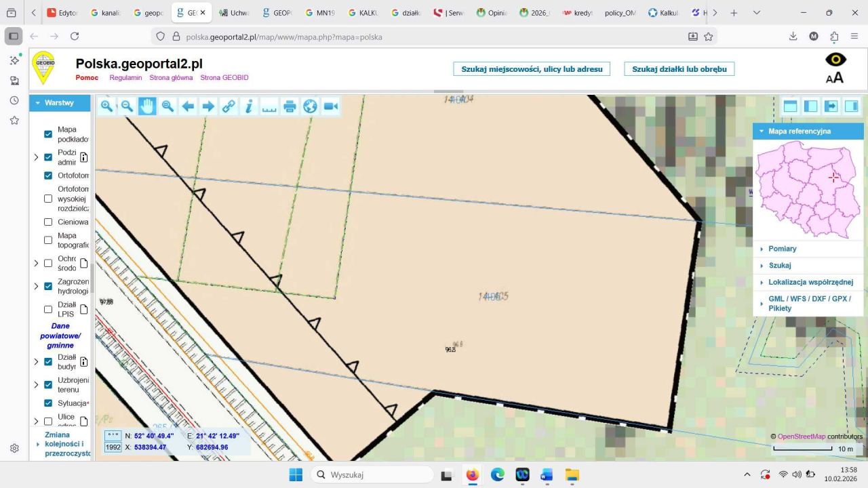The width and height of the screenshot is (868, 488).
Task: Expand the Uzbrojenie terenu layer group
Action: pyautogui.click(x=36, y=384)
